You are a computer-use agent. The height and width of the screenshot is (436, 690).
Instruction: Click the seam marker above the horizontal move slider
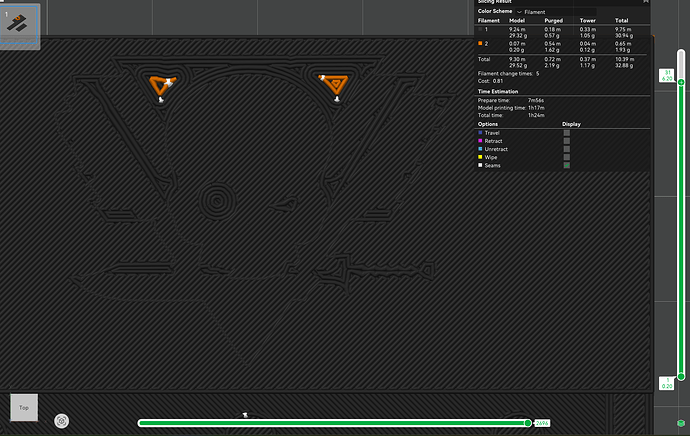pos(245,415)
